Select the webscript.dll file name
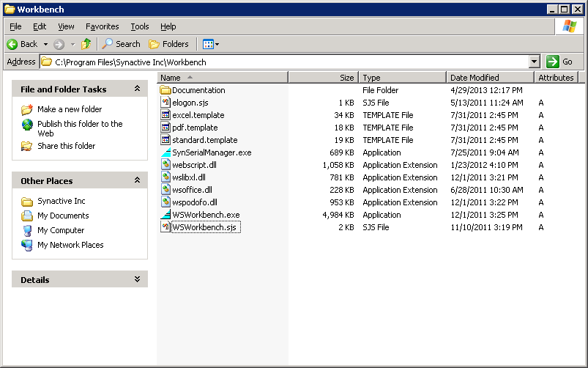Image resolution: width=588 pixels, height=368 pixels. 194,165
